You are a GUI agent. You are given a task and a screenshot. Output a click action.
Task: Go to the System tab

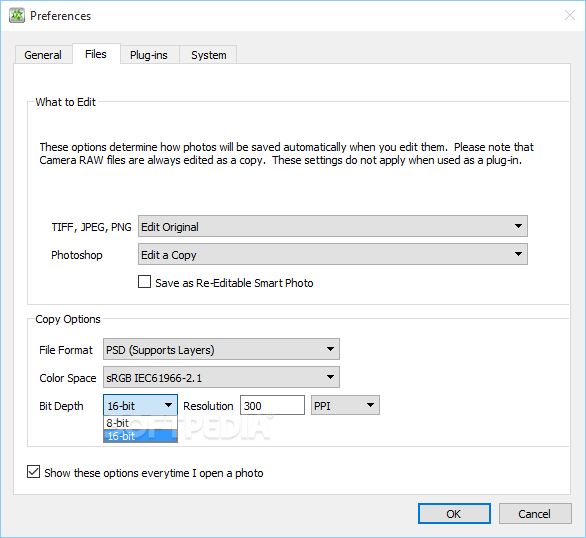[x=208, y=55]
